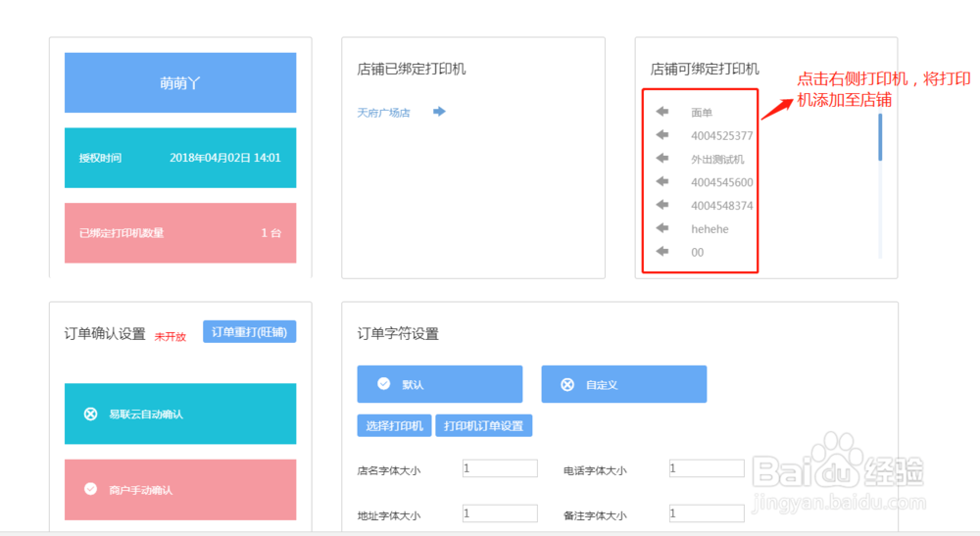Click the 授权时间 info card
This screenshot has width=980, height=536.
coord(180,158)
